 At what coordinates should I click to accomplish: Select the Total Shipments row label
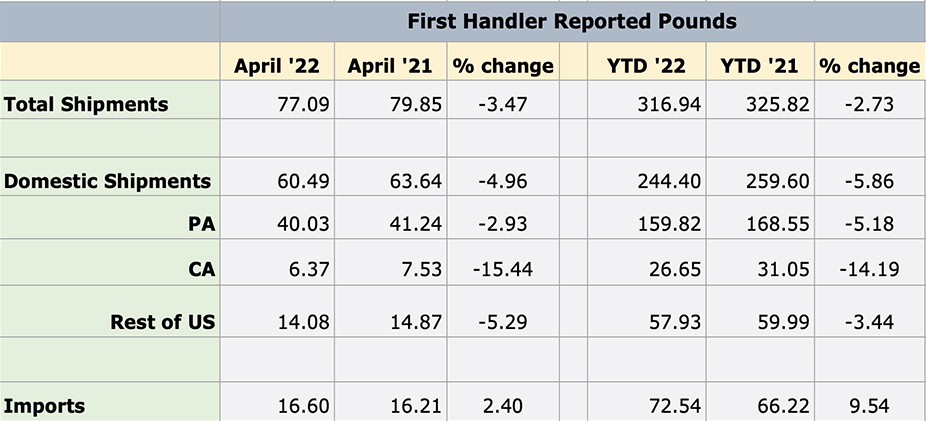86,104
